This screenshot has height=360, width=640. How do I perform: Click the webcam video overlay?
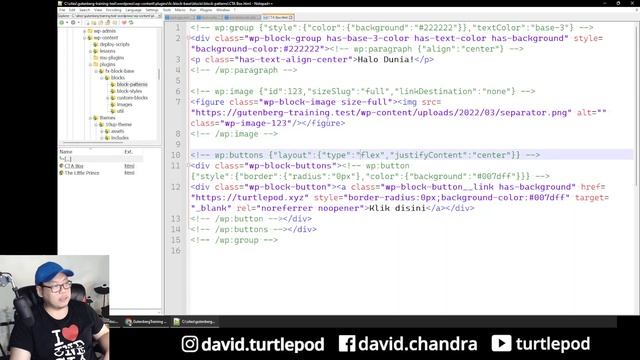(55, 308)
